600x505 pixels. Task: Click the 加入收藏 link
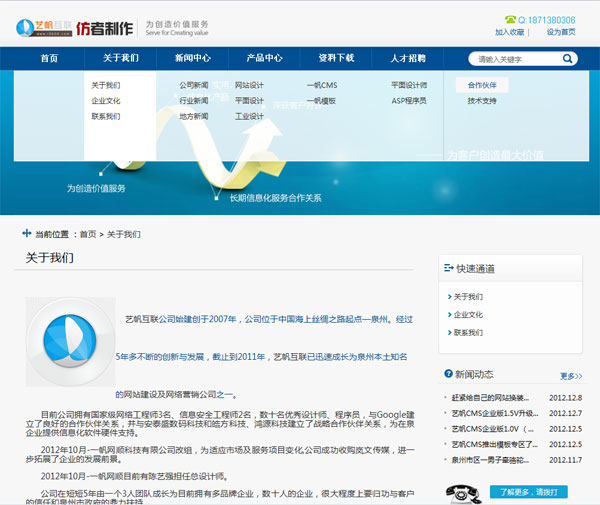pyautogui.click(x=510, y=32)
